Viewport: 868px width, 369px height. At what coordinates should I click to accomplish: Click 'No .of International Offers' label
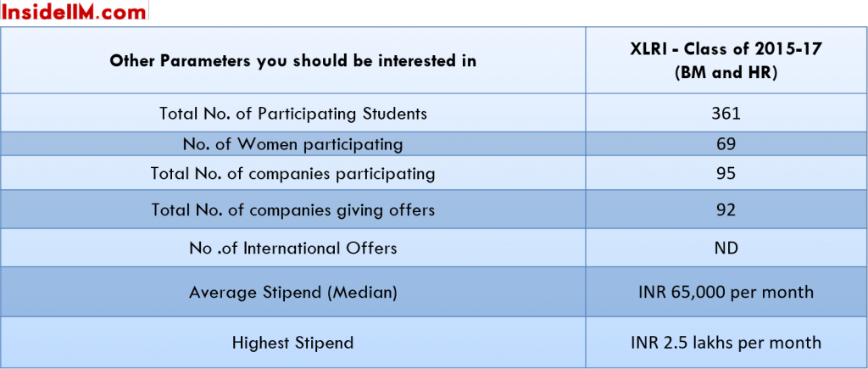click(x=292, y=248)
